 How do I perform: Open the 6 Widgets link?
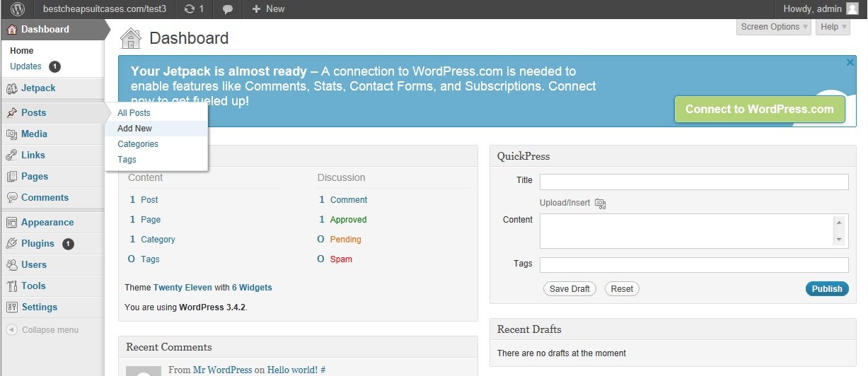(x=252, y=288)
